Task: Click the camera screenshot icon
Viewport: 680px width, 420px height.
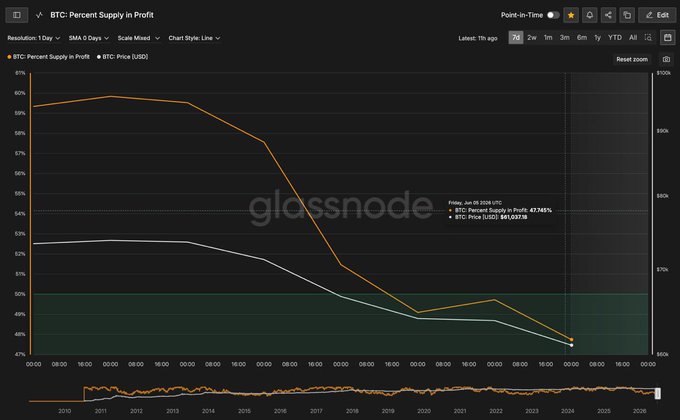Action: (x=666, y=59)
